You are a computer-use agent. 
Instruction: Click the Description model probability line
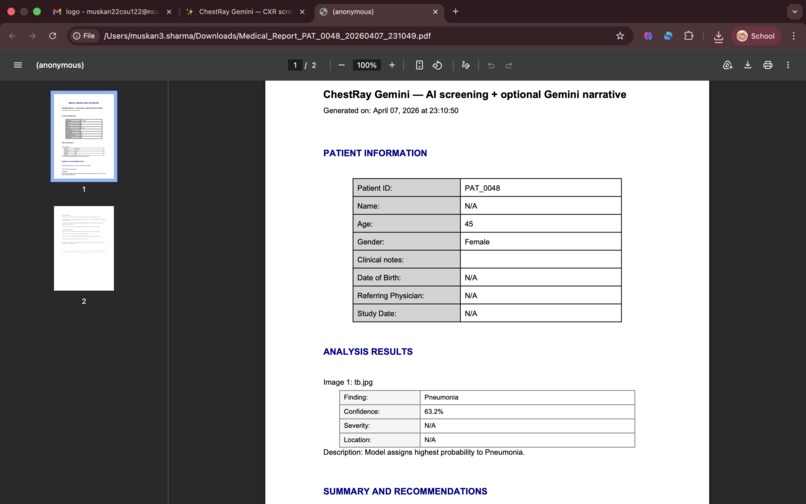424,452
